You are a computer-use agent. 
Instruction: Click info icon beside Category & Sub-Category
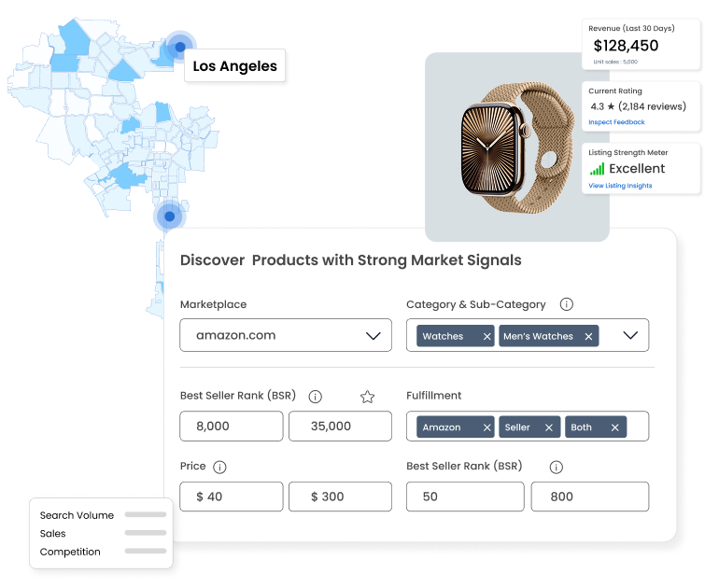click(566, 304)
